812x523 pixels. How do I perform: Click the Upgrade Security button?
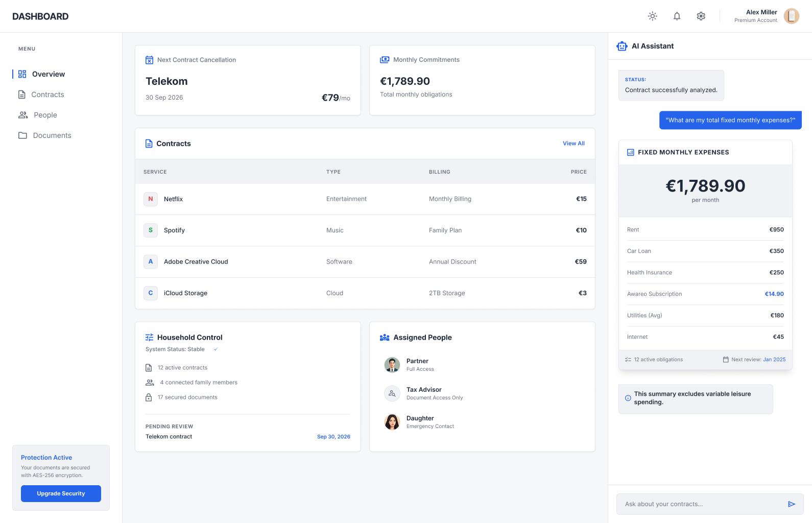[x=61, y=493]
